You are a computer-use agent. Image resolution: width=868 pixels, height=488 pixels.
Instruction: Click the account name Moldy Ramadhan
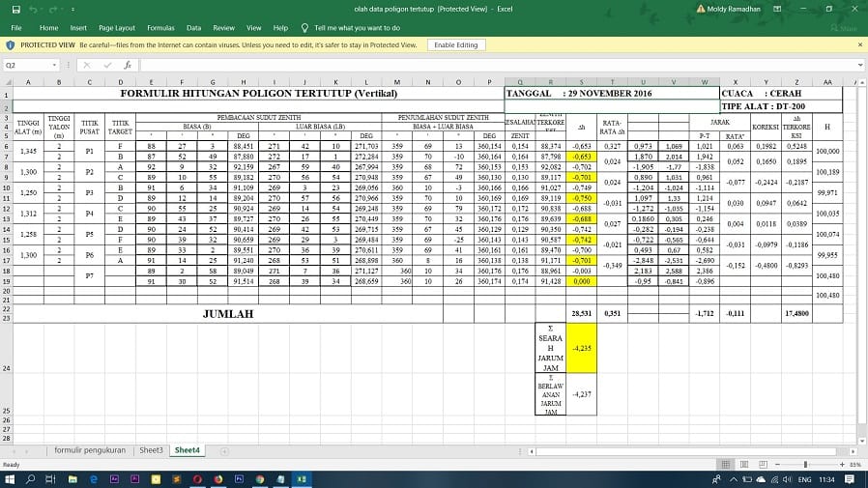pos(734,9)
